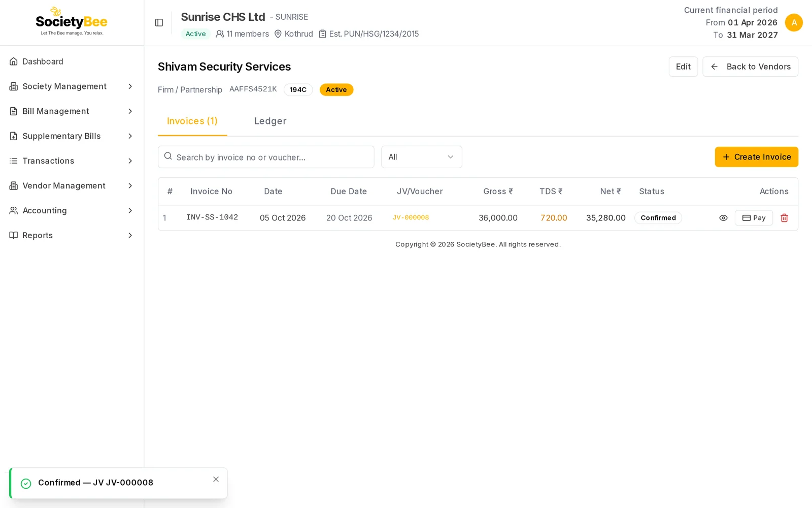Screen dimensions: 812x508
Task: Click the Dashboard home icon
Action: 14,61
